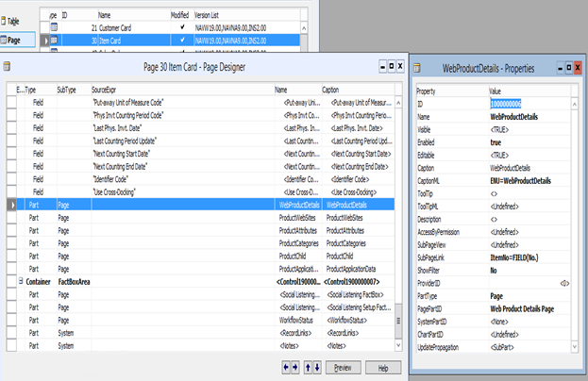
Task: Click the move left arrow button
Action: (287, 367)
